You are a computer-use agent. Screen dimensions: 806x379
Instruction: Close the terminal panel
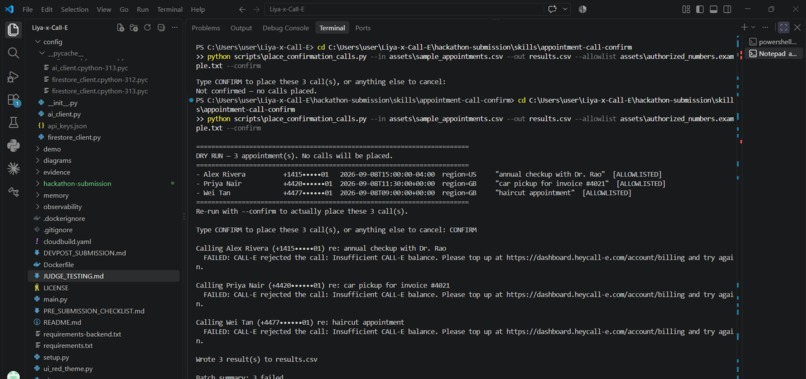[x=798, y=27]
